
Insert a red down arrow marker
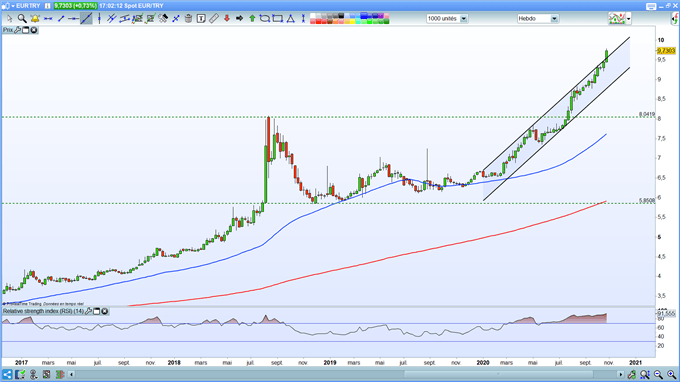pos(226,19)
